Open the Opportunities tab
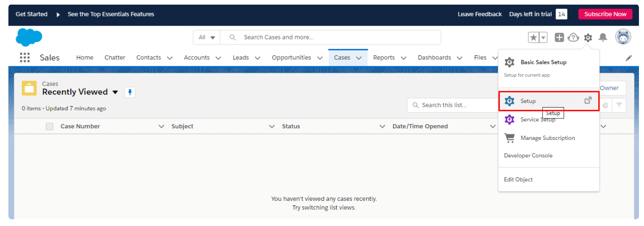The image size is (644, 226). [291, 58]
